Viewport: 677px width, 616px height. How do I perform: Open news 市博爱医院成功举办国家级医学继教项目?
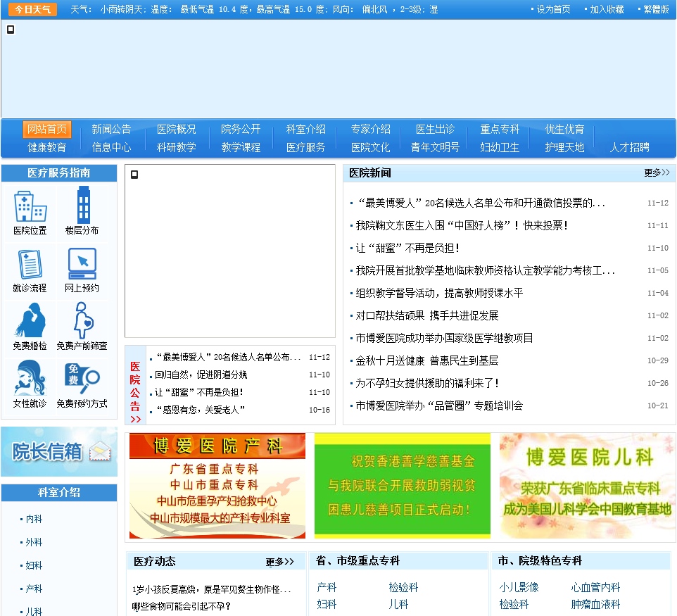tap(444, 338)
